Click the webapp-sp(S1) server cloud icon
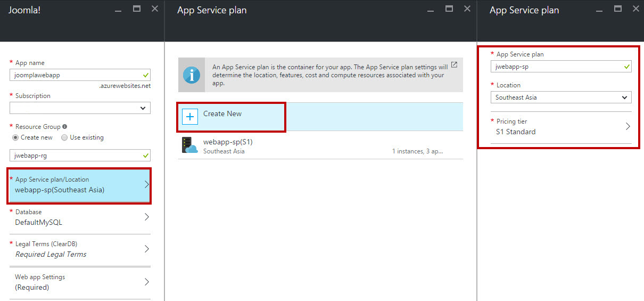This screenshot has height=301, width=644. click(189, 145)
